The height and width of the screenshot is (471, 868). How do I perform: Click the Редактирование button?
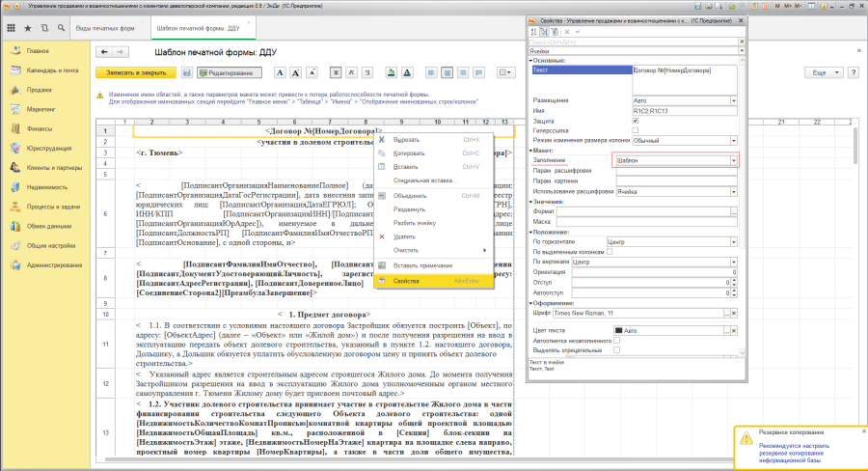coord(230,72)
